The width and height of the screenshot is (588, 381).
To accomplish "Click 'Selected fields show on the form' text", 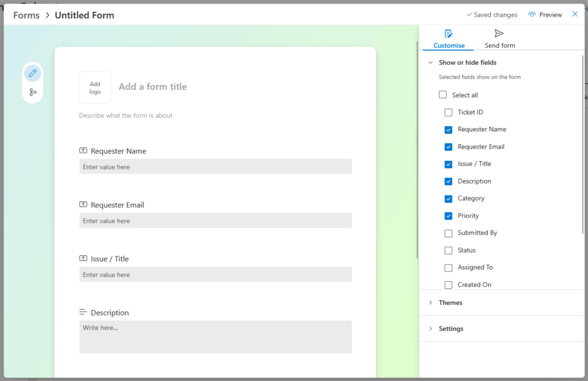I will click(479, 77).
